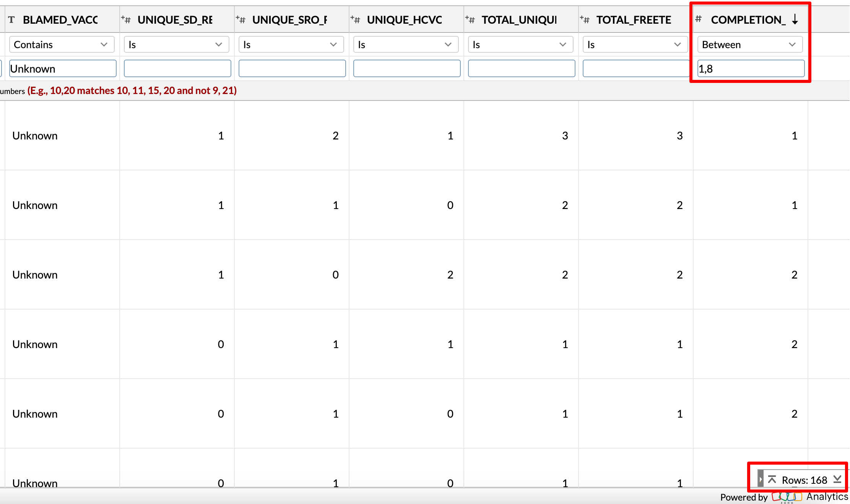Click the Zoho logo in footer
The height and width of the screenshot is (504, 850).
click(787, 497)
